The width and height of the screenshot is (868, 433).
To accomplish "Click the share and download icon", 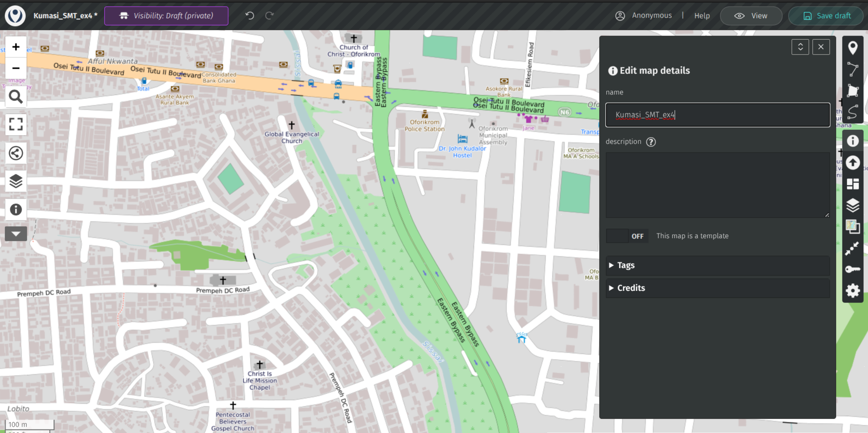I will pos(16,153).
